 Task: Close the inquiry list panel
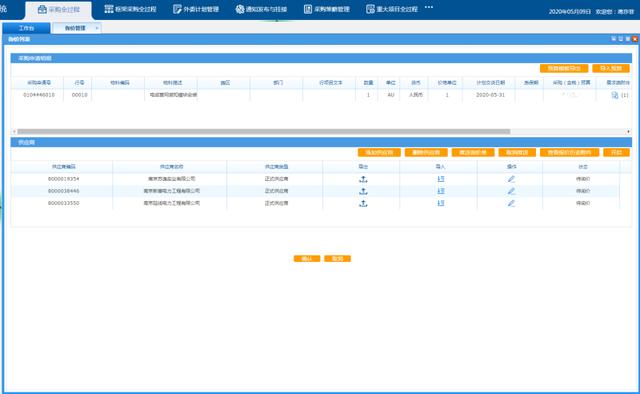click(635, 39)
